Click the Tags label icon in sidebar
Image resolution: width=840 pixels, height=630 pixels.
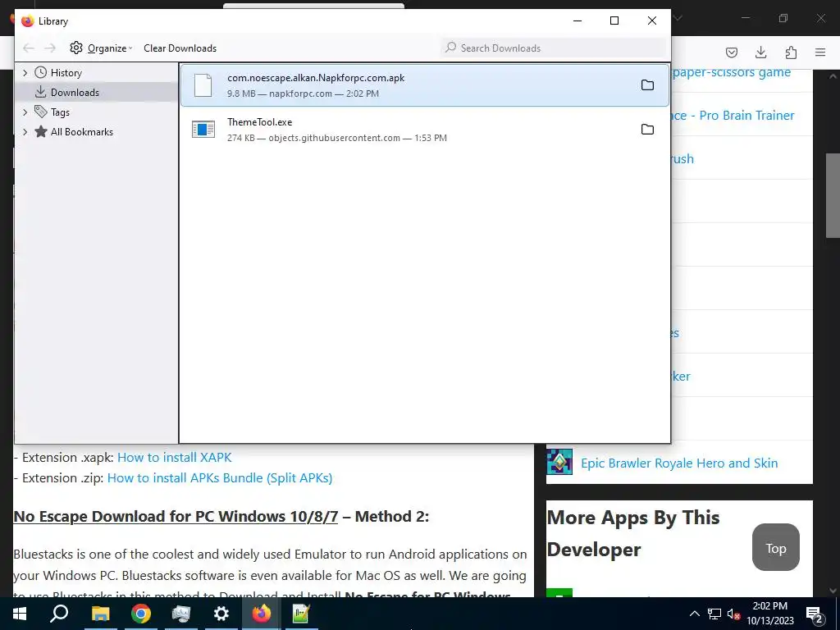point(41,112)
